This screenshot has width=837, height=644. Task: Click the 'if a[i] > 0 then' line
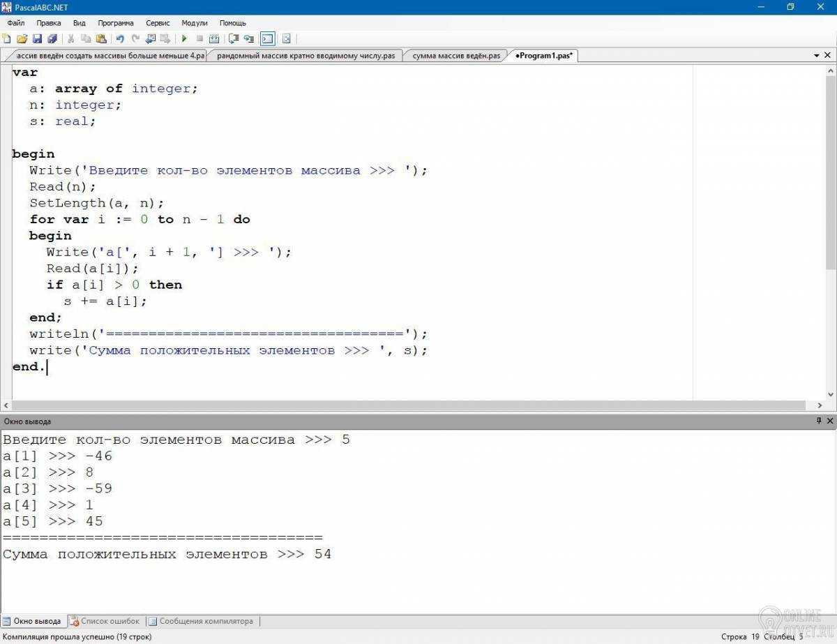point(114,285)
